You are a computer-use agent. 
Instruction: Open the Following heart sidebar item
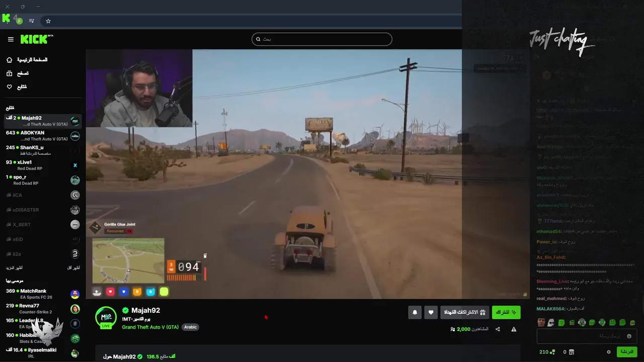(17, 87)
